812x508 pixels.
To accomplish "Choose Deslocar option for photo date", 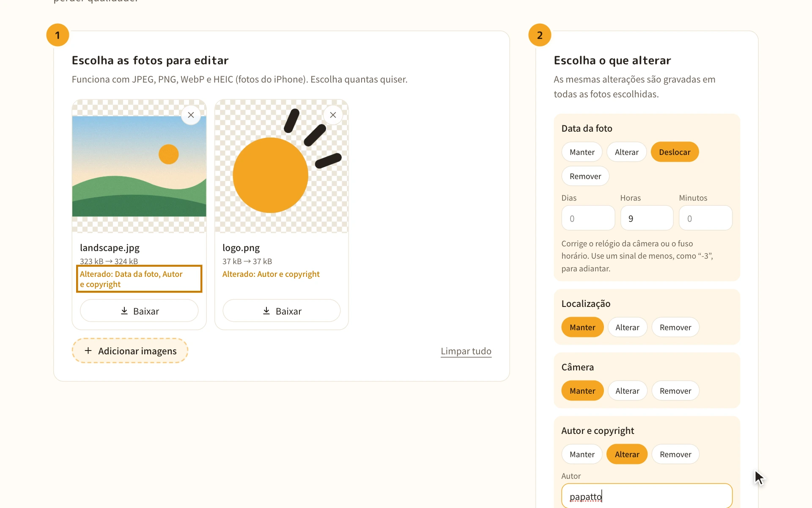I will point(675,152).
